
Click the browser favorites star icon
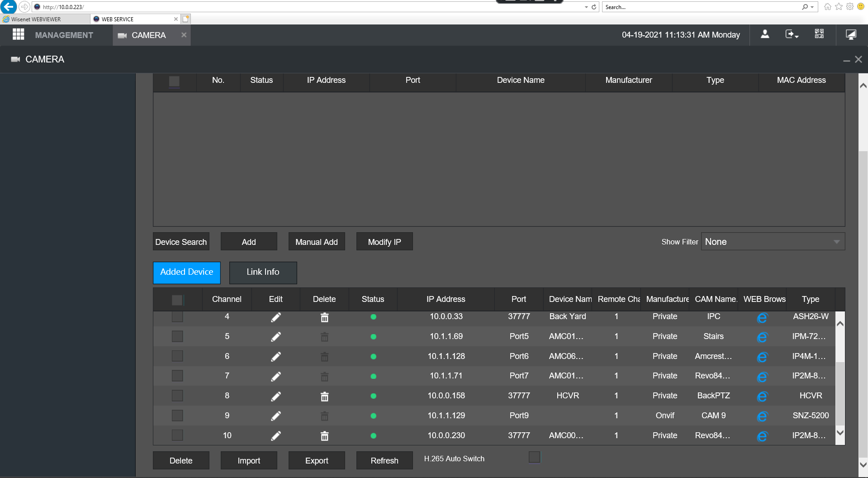point(839,7)
